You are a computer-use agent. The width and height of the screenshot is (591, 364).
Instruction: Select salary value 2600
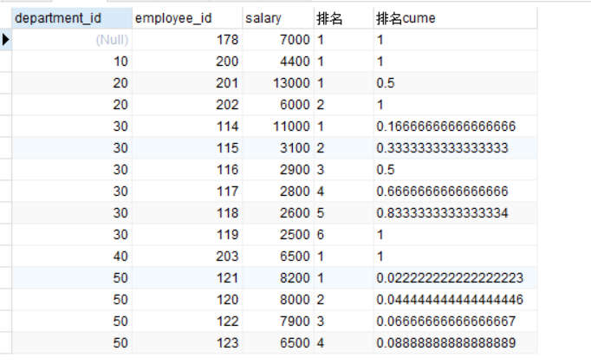click(278, 213)
